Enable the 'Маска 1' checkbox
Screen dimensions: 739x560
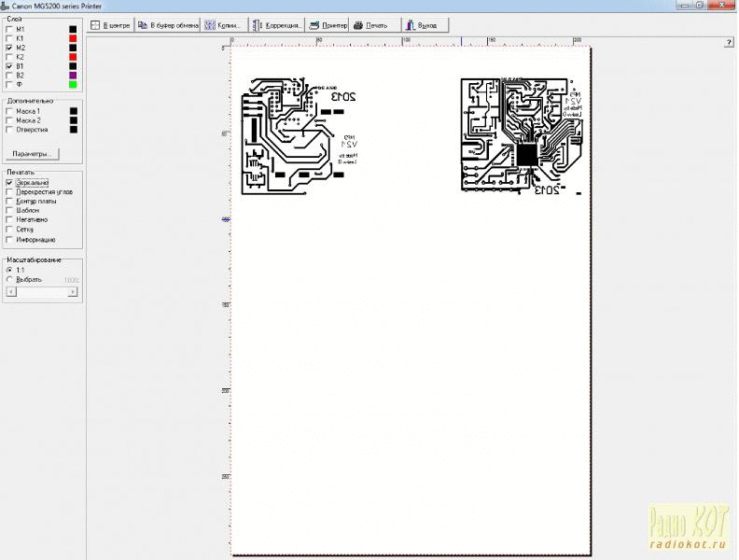point(9,111)
